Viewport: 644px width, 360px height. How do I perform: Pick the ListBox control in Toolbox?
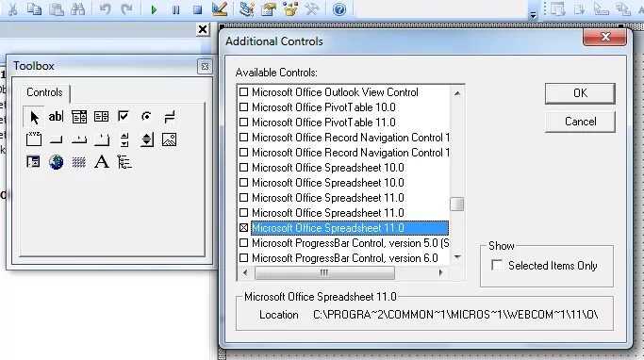tap(102, 117)
